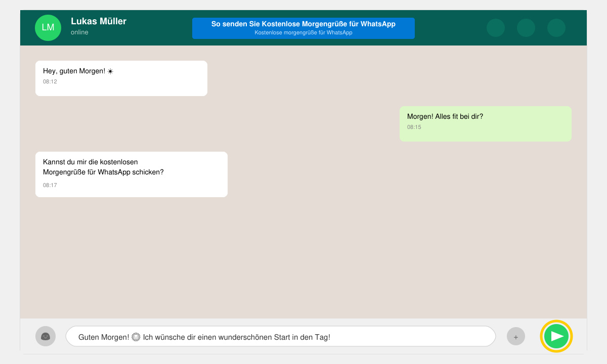Image resolution: width=607 pixels, height=364 pixels.
Task: Select the 'Morgen! Alles fit bei dir?' message
Action: (486, 124)
